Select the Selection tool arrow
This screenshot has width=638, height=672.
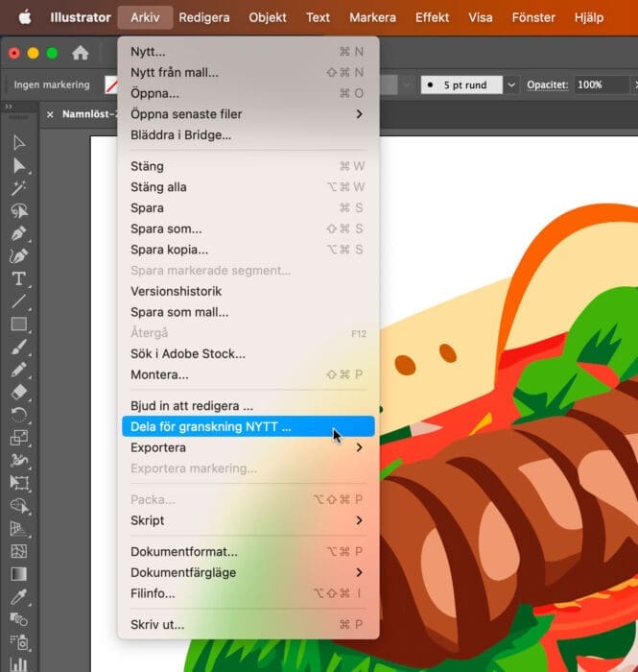[19, 143]
